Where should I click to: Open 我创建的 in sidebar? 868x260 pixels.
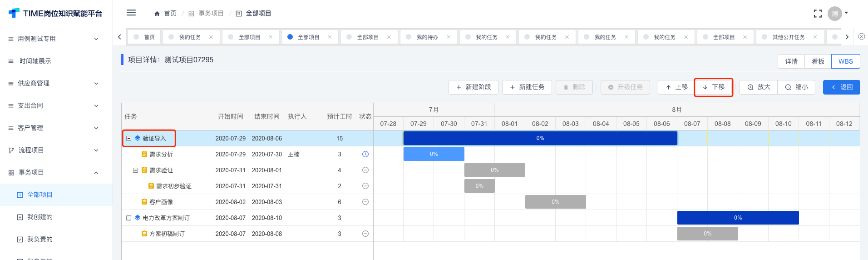coord(56,217)
